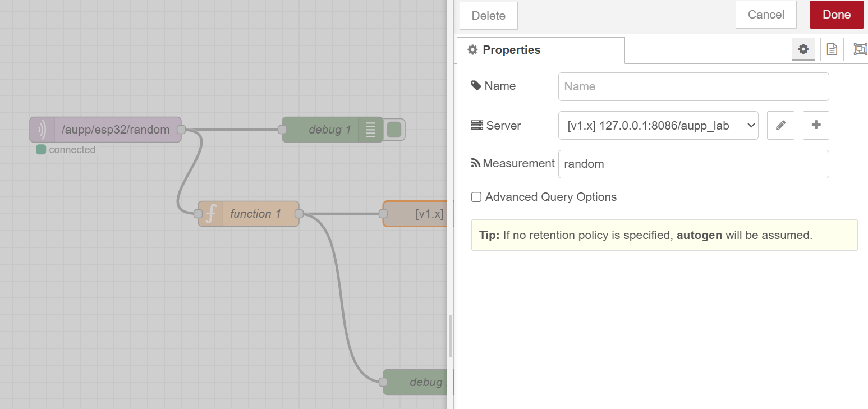Click the function 1 node icon

(211, 214)
